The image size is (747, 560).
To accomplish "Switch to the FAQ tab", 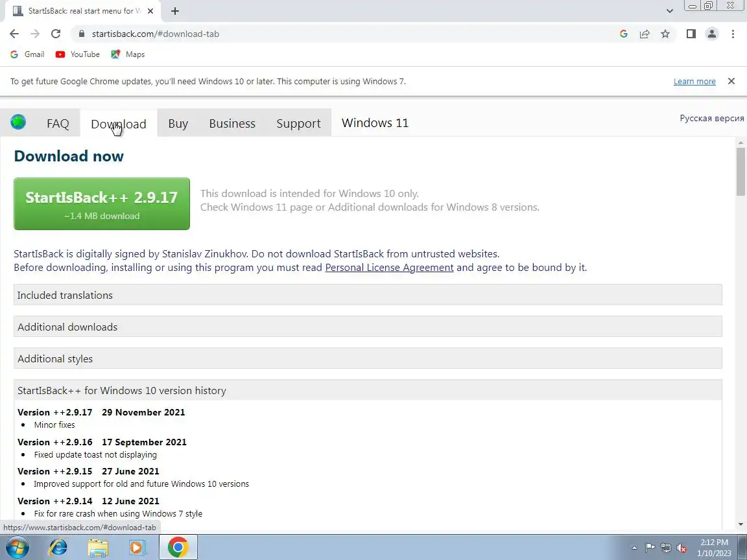I will click(x=58, y=123).
